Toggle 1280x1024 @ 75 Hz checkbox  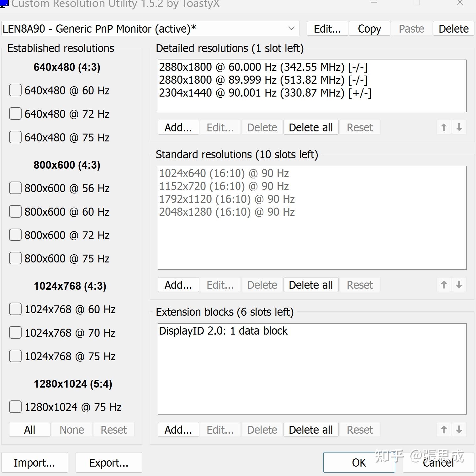[x=15, y=407]
